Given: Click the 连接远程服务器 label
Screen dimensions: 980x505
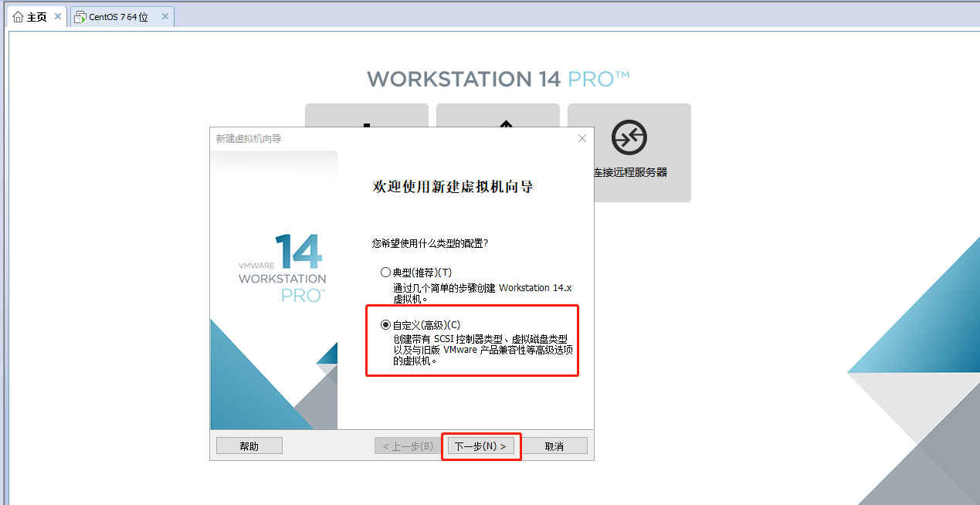Looking at the screenshot, I should coord(630,172).
